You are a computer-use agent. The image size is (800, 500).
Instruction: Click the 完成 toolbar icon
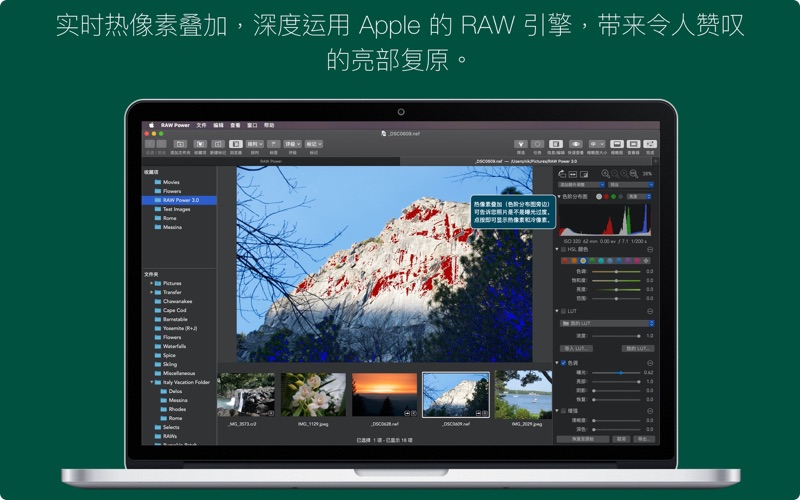[x=651, y=144]
